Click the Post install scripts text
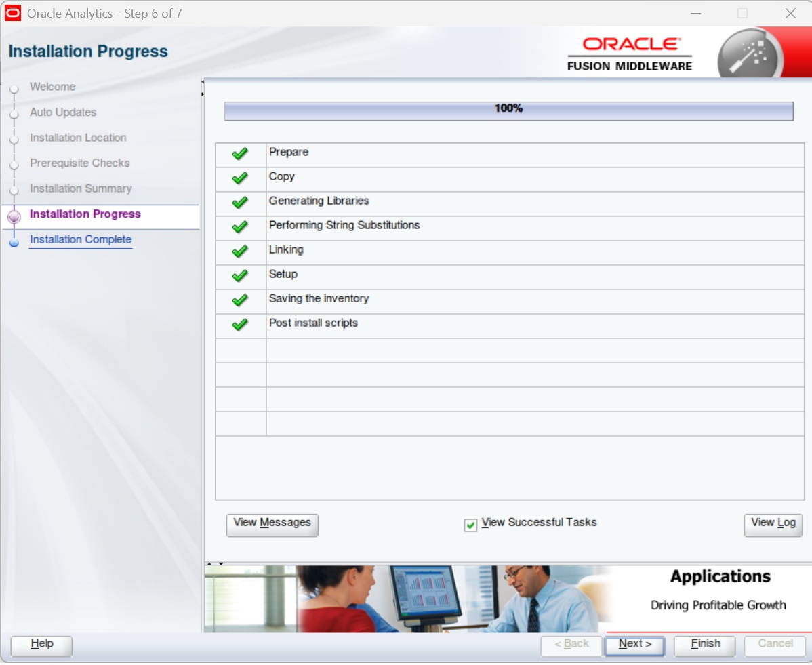The height and width of the screenshot is (665, 812). tap(312, 323)
